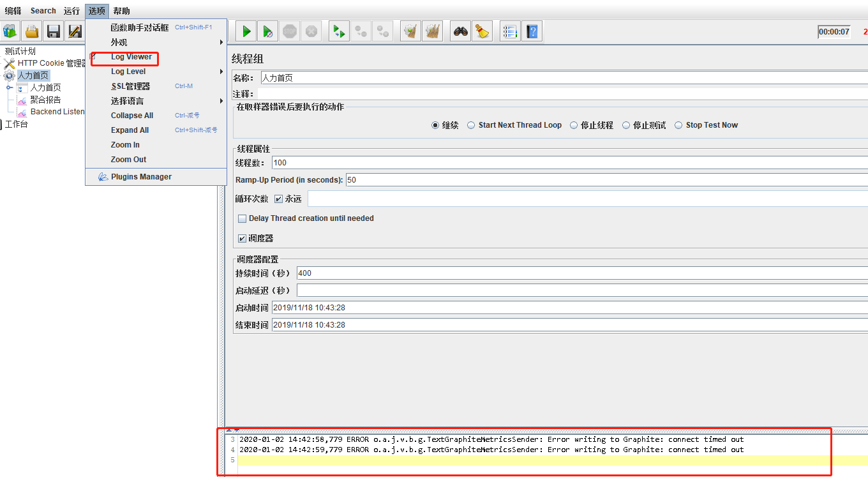Click the 结束时间 date field
This screenshot has height=477, width=868.
click(570, 325)
